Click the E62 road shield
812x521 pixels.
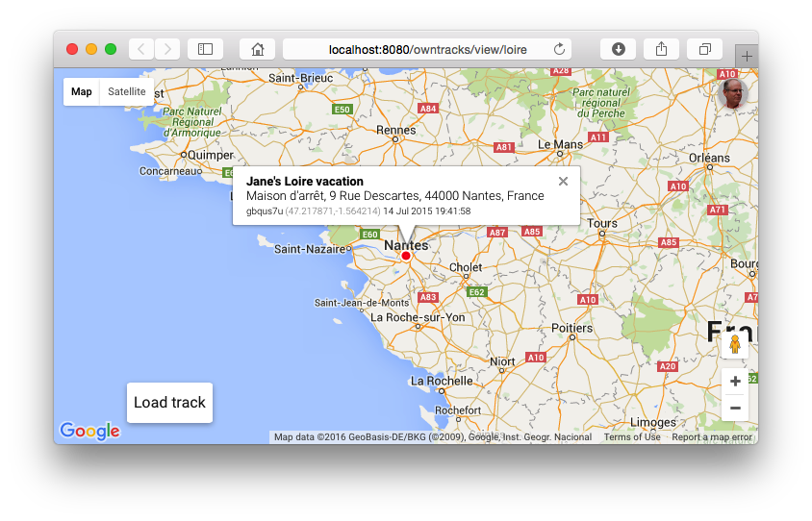(477, 292)
